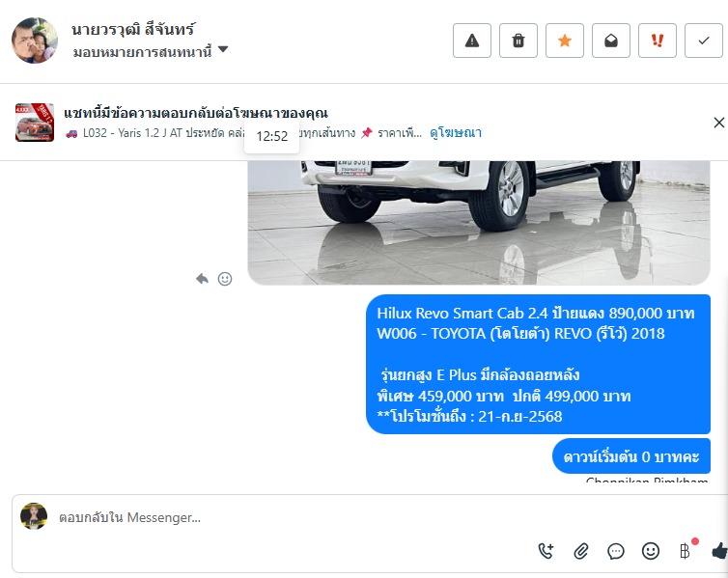Mark as unread with the envelope icon
This screenshot has width=728, height=578.
611,41
